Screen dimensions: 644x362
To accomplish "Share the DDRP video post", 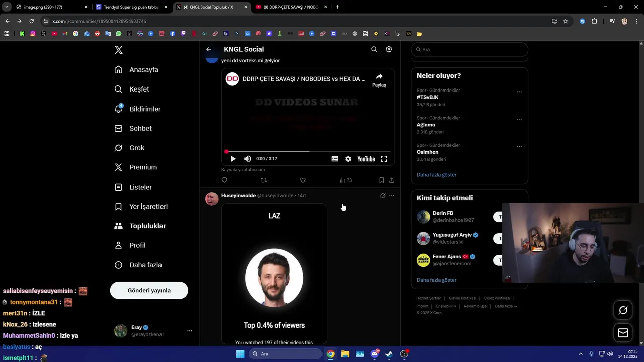I will point(392,180).
